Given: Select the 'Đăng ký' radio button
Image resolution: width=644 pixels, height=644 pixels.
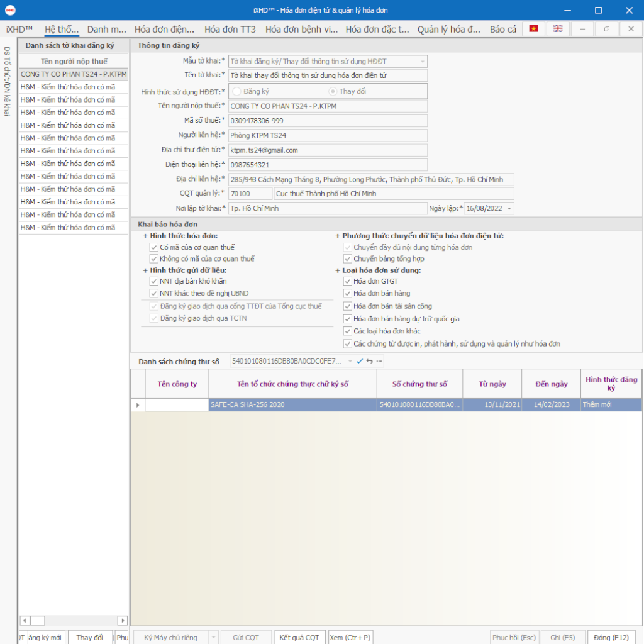Looking at the screenshot, I should tap(236, 92).
